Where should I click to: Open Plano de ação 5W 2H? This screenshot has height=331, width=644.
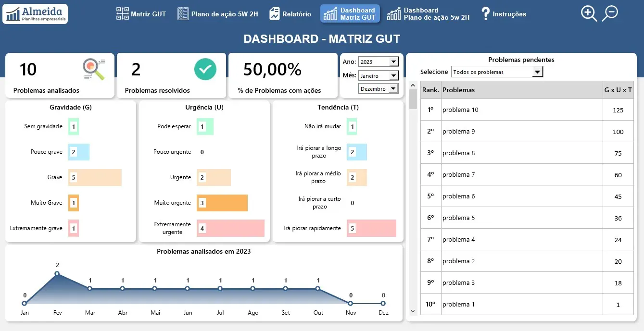[x=217, y=14]
